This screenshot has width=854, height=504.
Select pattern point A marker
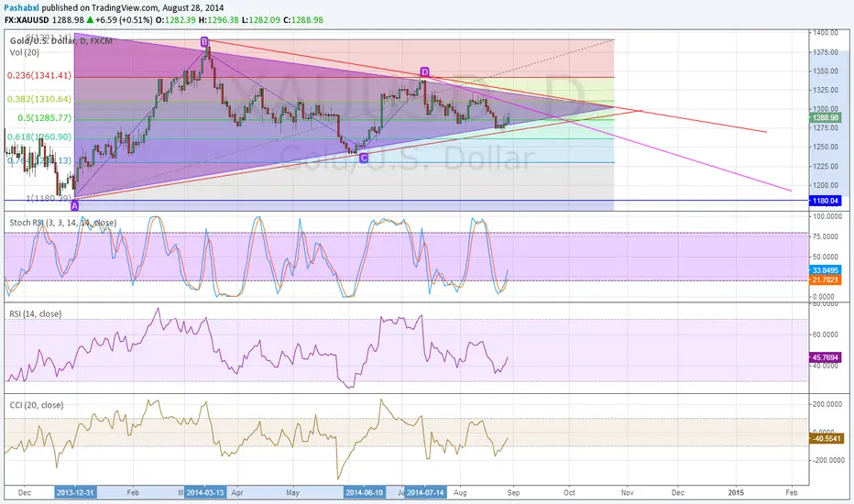74,205
